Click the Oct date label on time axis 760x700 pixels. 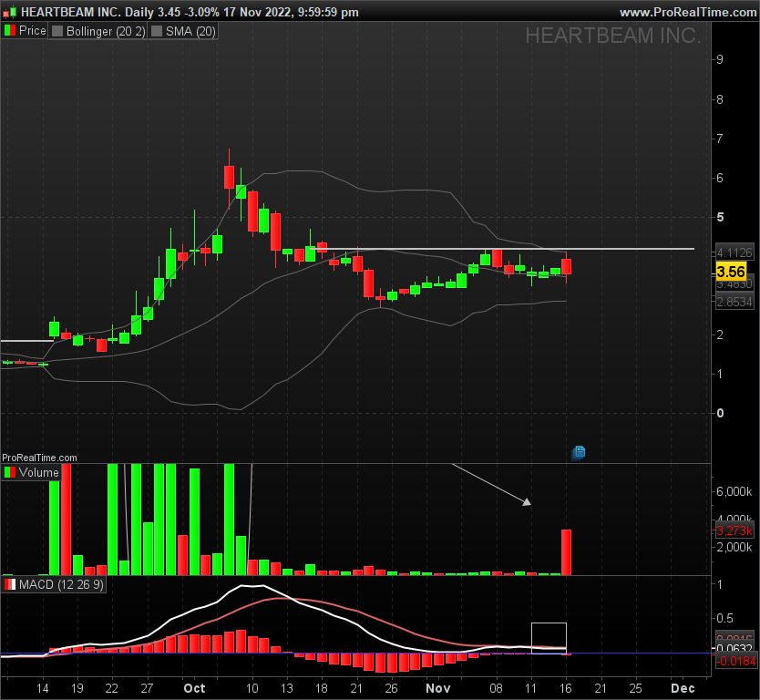pyautogui.click(x=194, y=688)
